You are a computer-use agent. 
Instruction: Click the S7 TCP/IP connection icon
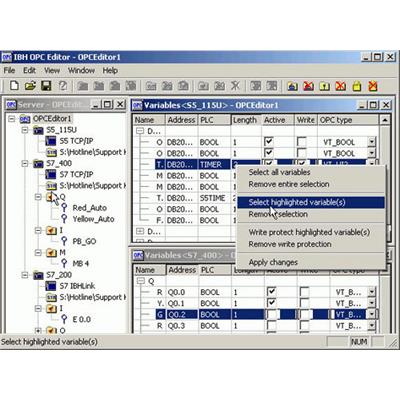coord(51,174)
